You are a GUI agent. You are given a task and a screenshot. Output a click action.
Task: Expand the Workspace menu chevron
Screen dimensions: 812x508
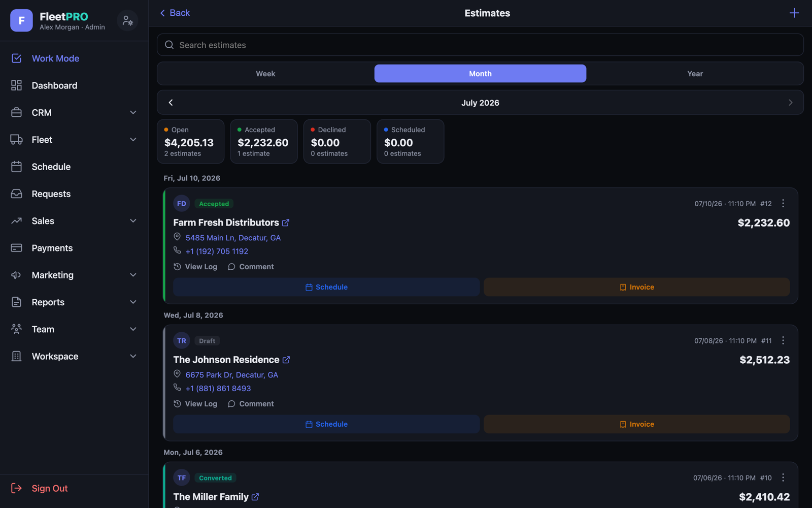tap(133, 356)
